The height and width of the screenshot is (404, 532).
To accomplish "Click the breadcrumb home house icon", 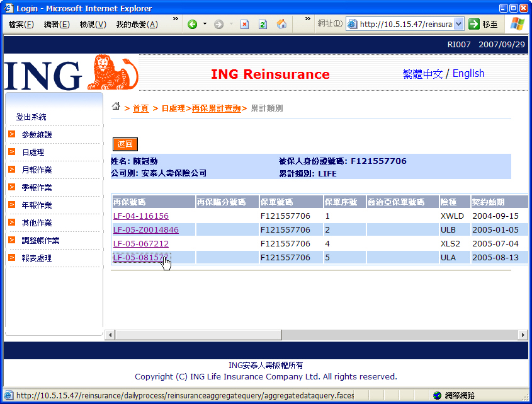I will point(116,106).
